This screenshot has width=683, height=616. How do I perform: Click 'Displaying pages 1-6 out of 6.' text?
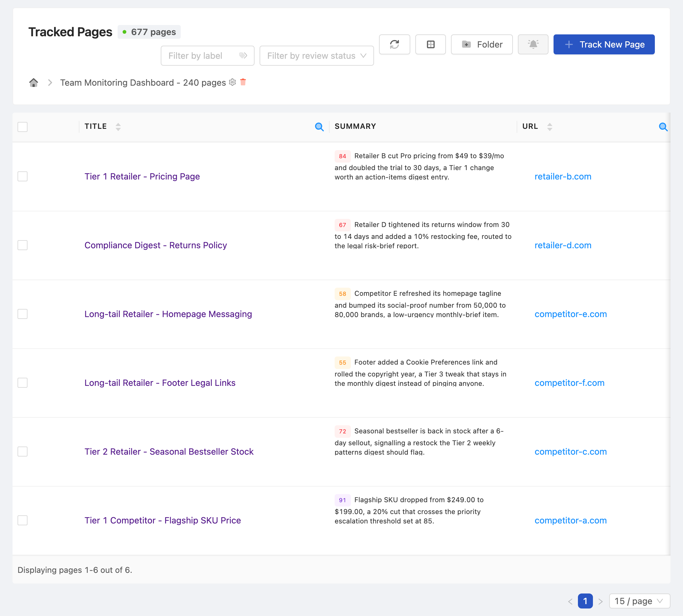point(75,570)
